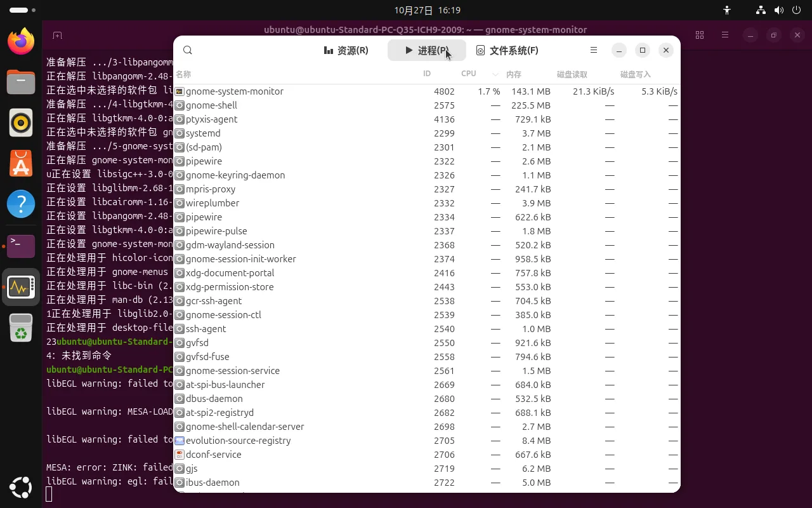Select the gdm-wayland-session process
812x508 pixels.
coord(427,245)
